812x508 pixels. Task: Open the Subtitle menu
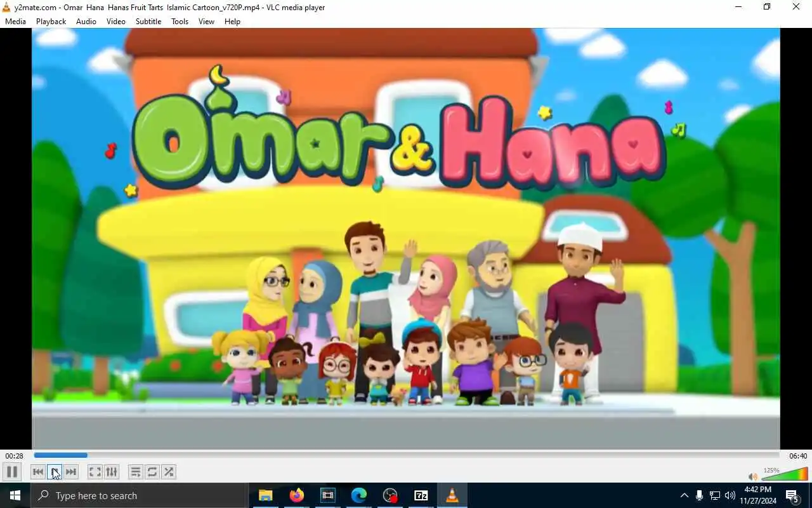pos(148,22)
